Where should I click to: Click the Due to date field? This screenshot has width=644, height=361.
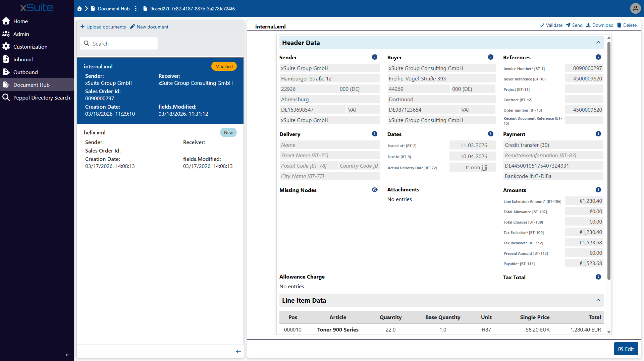[x=472, y=157]
